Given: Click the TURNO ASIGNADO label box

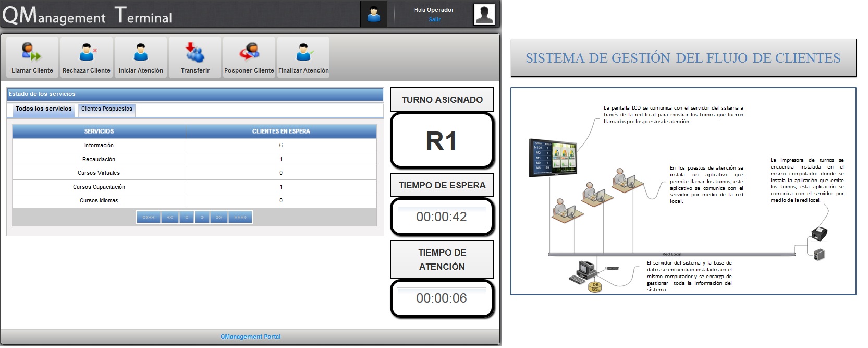Looking at the screenshot, I should [x=442, y=99].
